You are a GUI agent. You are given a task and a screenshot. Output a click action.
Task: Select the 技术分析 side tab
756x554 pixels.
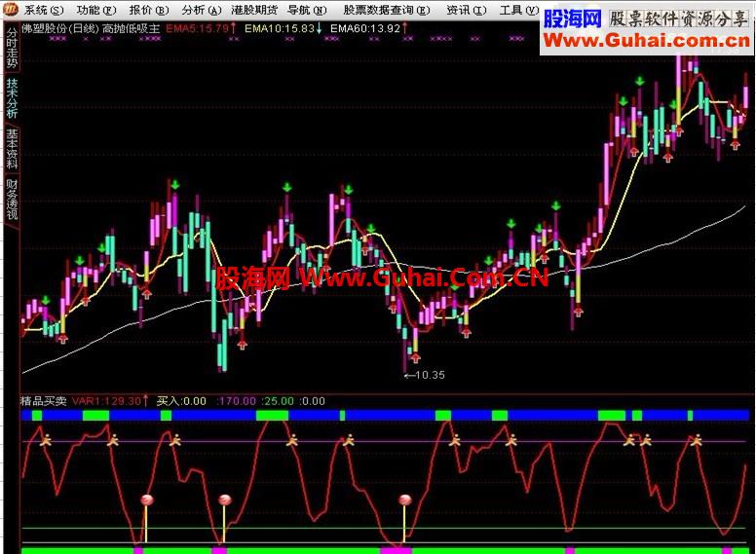12,98
